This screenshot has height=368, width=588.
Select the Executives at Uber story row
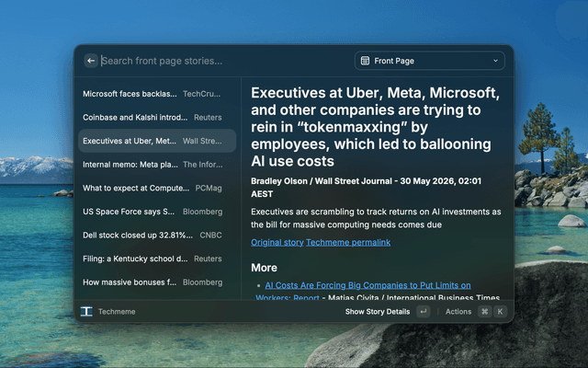pyautogui.click(x=157, y=141)
